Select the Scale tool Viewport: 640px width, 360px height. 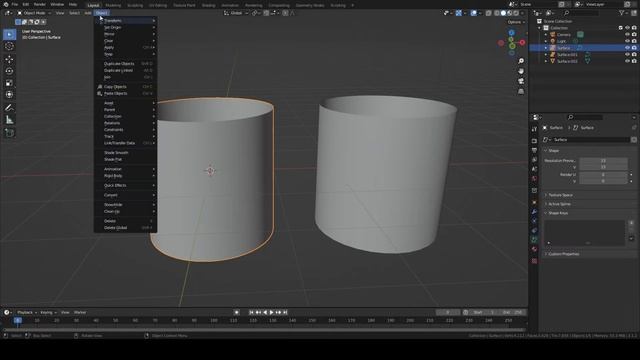tap(9, 83)
